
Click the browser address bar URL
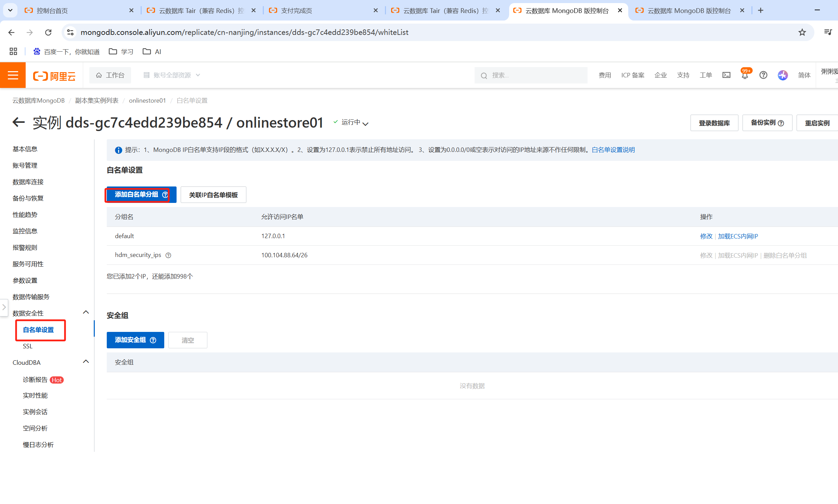pyautogui.click(x=244, y=32)
